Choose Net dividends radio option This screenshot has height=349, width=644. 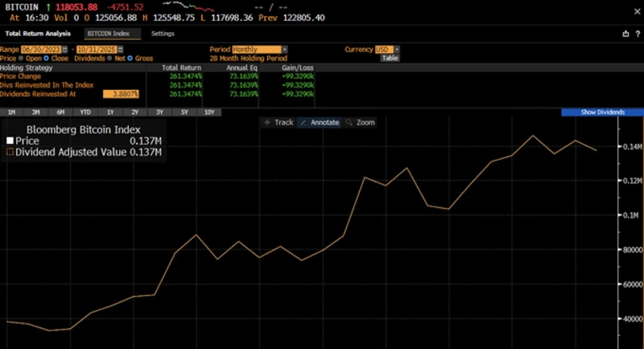109,58
